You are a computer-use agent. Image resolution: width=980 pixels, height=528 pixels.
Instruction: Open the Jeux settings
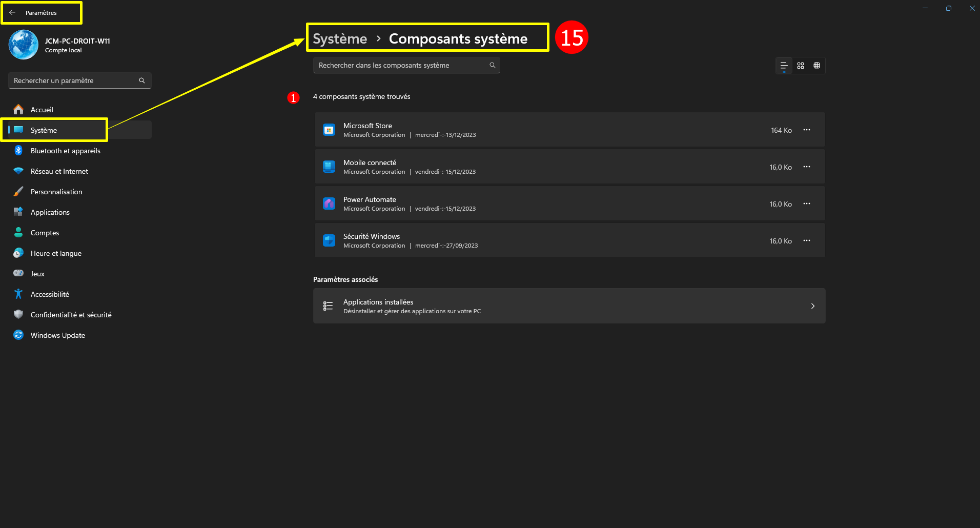coord(80,274)
